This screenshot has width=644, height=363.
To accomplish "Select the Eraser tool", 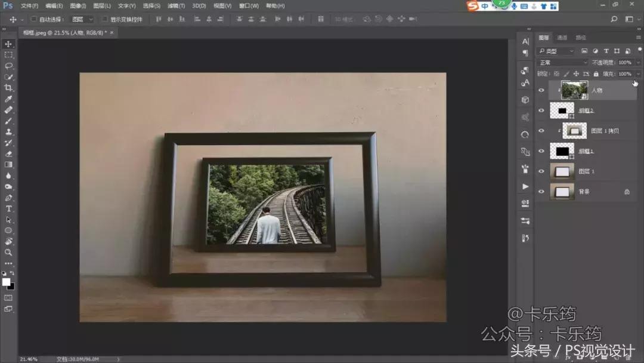I will point(8,154).
